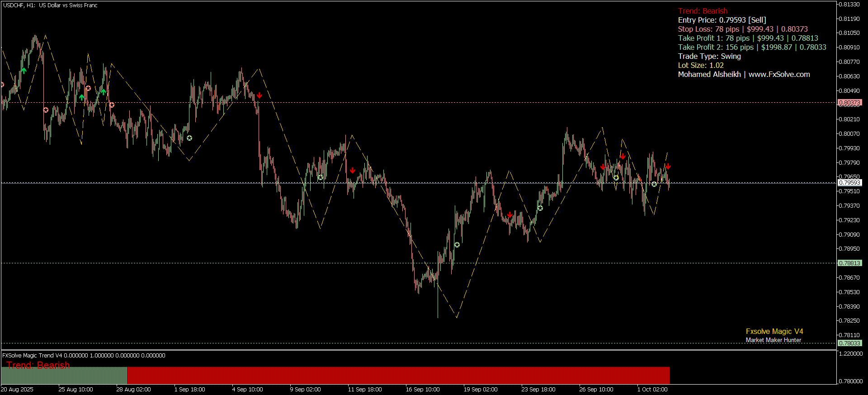Click the leftmost green circle marker

(189, 138)
